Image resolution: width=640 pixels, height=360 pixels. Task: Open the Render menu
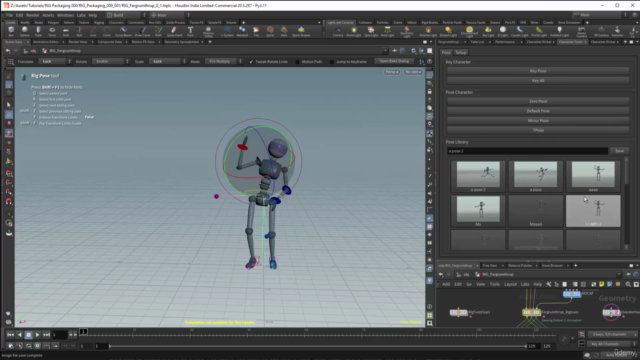(32, 15)
